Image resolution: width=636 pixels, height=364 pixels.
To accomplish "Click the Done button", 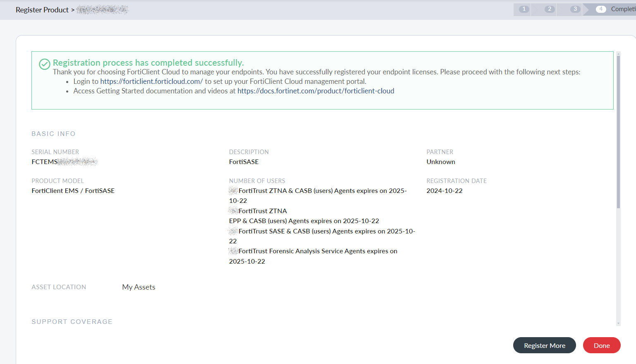I will click(x=602, y=345).
